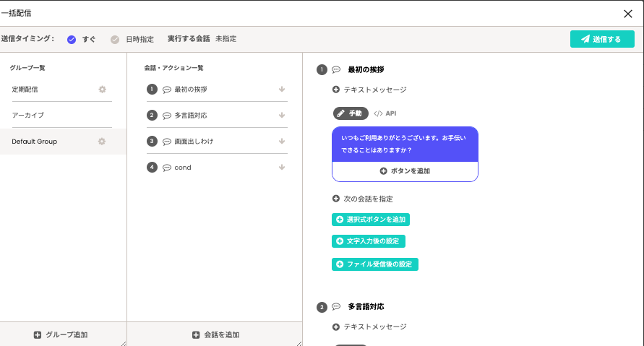644x346 pixels.
Task: Close the 一括配信 dialog with X
Action: (628, 13)
